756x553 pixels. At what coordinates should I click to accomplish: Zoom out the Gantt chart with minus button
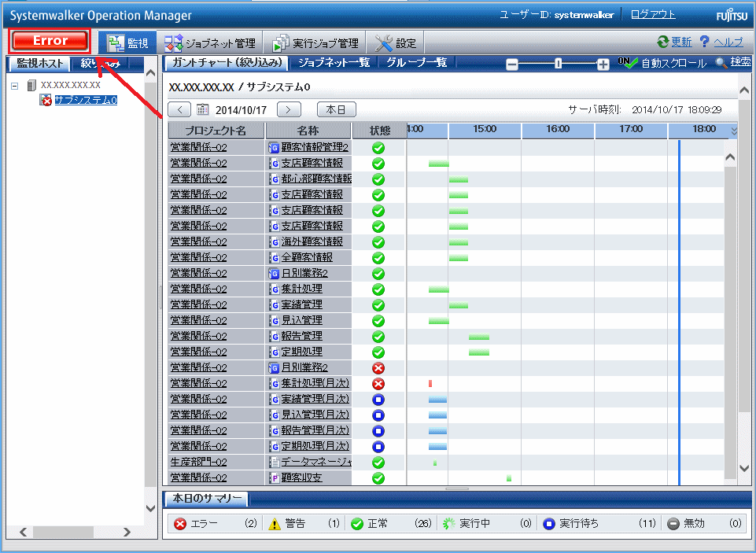coord(512,65)
